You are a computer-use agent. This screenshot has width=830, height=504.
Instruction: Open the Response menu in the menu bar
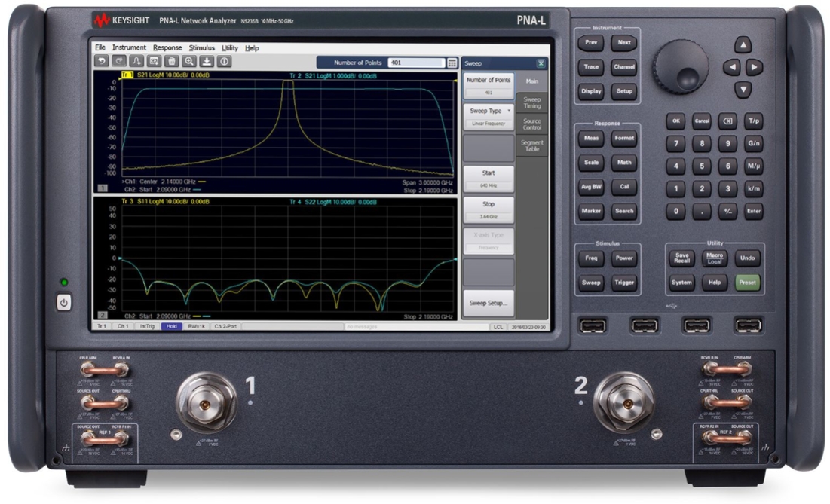(x=167, y=47)
